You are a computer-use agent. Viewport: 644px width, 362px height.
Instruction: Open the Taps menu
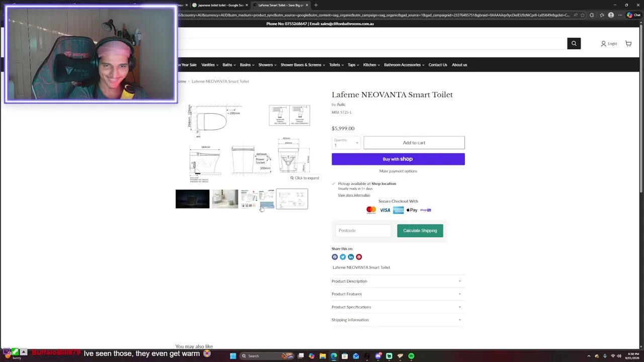point(353,65)
